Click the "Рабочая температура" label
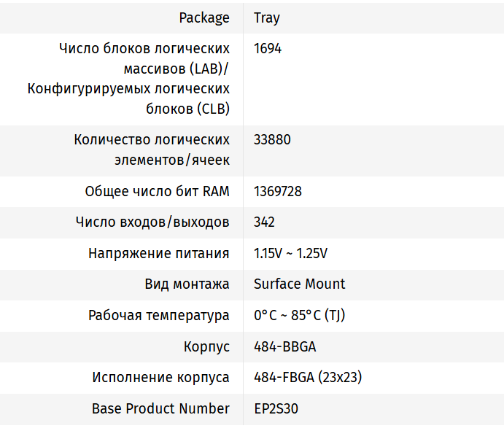The image size is (504, 431). (158, 316)
